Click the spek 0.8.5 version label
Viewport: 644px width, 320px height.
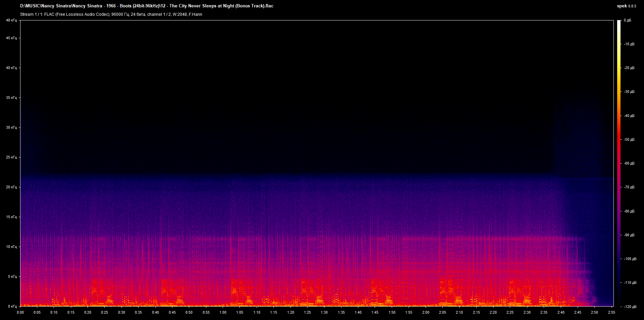626,6
